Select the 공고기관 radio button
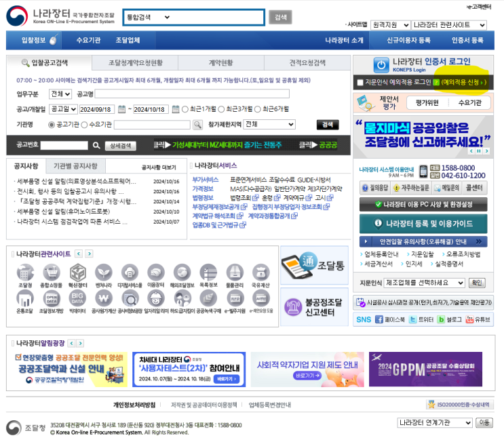This screenshot has width=504, height=442. [x=52, y=125]
